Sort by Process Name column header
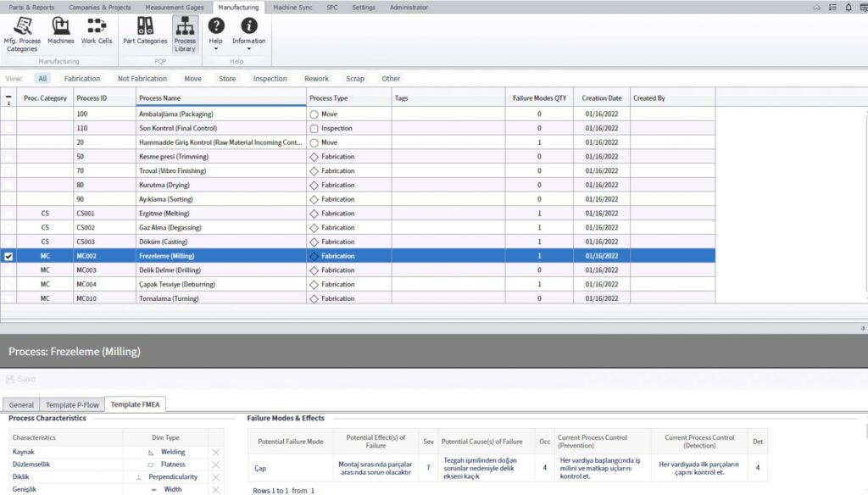Viewport: 868px width, 495px height. tap(159, 98)
